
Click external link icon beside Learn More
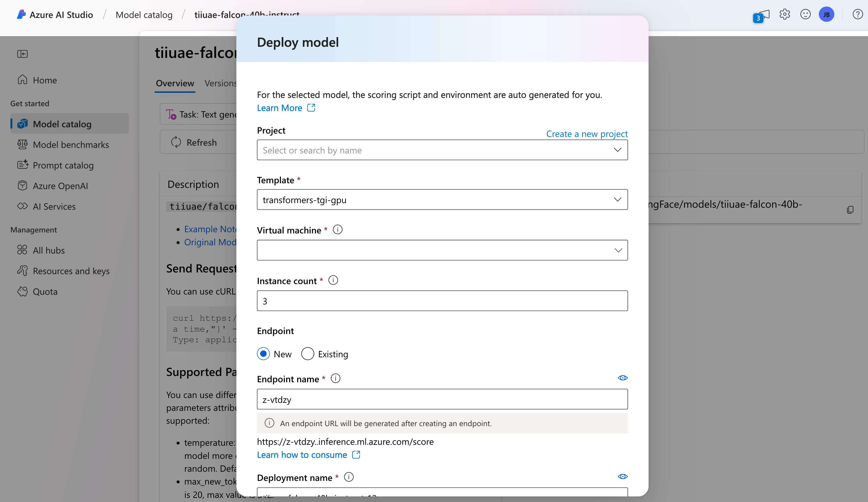(311, 108)
